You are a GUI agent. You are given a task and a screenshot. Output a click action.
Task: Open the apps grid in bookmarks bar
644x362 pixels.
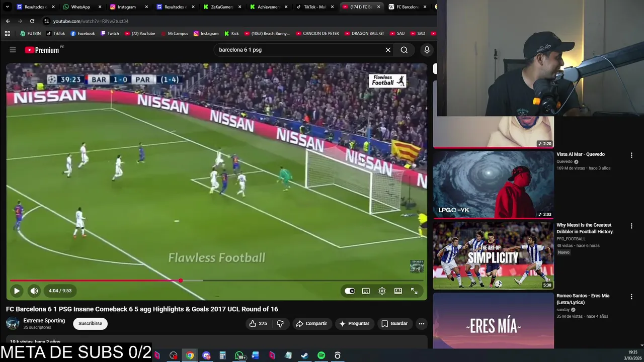click(7, 34)
